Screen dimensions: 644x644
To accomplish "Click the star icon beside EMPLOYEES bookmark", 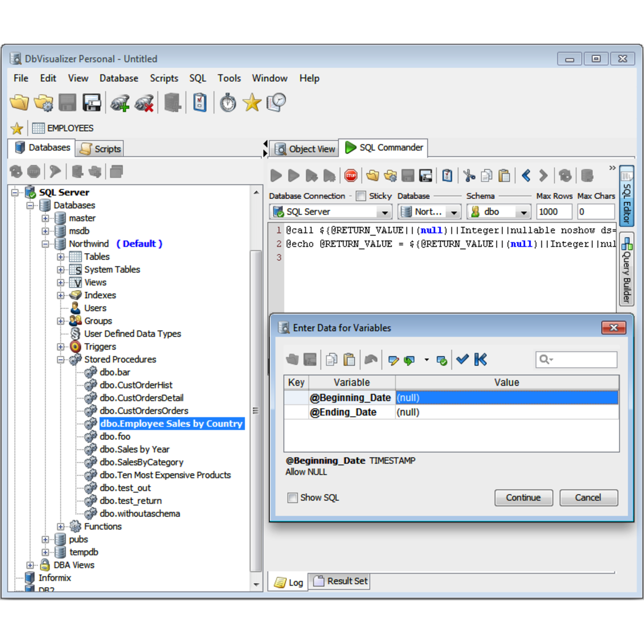I will [x=17, y=129].
